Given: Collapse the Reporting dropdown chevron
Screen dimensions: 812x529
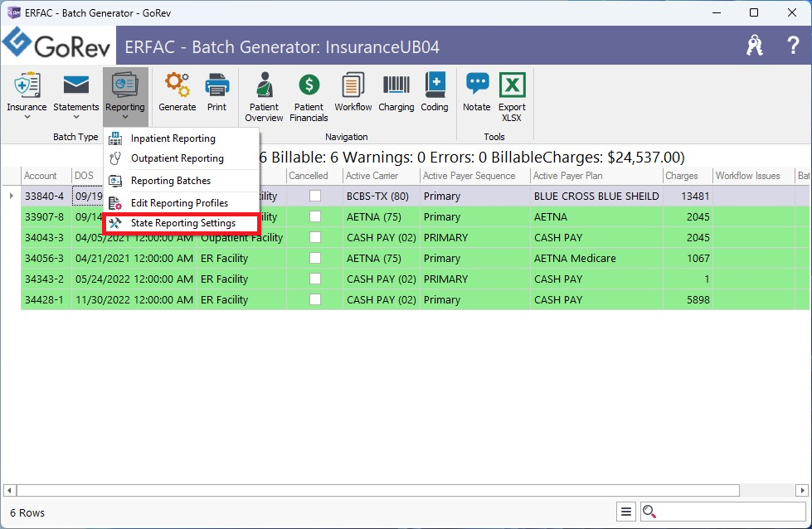Looking at the screenshot, I should pos(125,118).
